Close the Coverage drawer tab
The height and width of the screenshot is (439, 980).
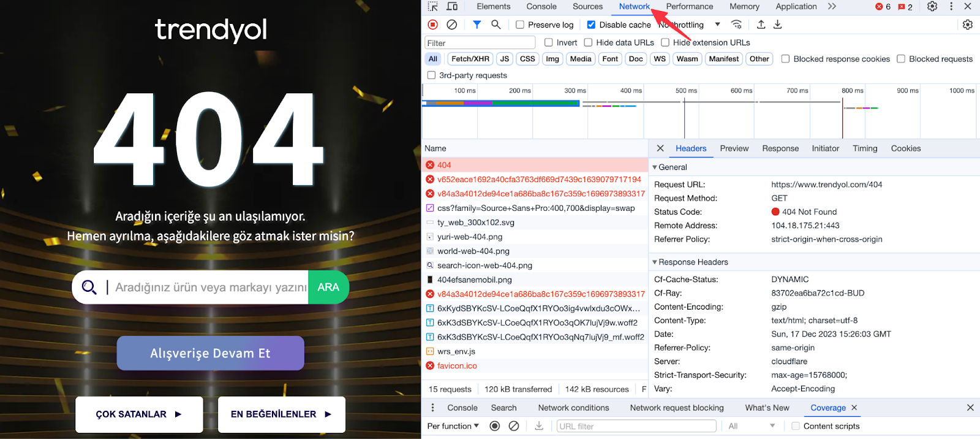pos(854,408)
